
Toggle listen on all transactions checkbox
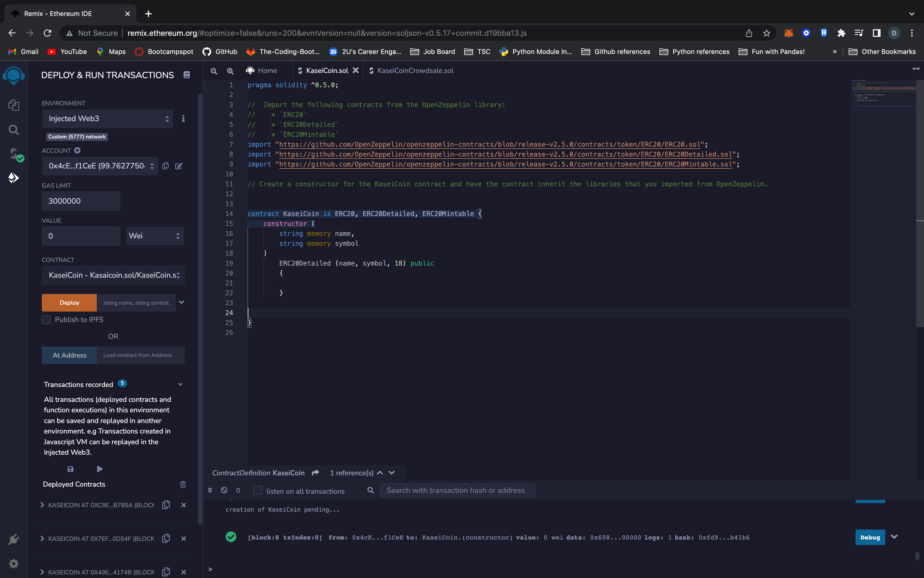tap(258, 490)
